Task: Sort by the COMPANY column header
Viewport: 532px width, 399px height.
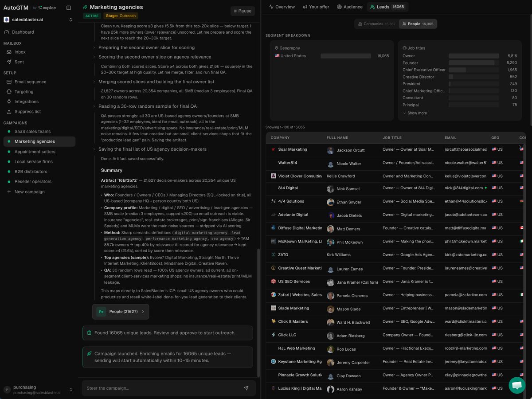Action: tap(280, 138)
